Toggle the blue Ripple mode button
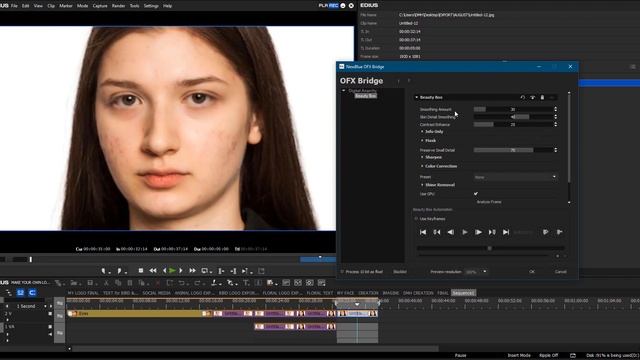 coord(20,293)
